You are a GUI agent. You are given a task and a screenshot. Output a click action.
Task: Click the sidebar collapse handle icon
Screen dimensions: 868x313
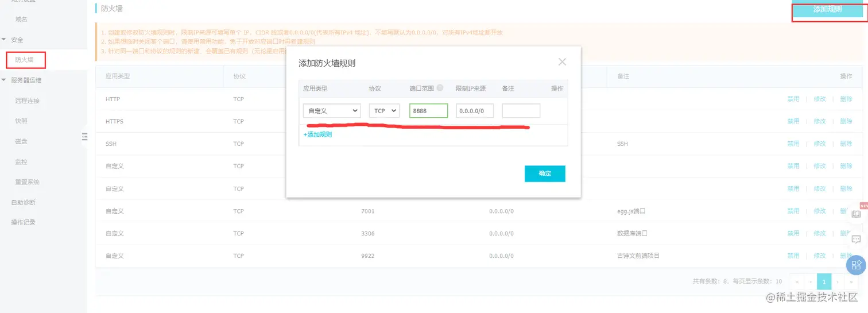click(x=84, y=136)
